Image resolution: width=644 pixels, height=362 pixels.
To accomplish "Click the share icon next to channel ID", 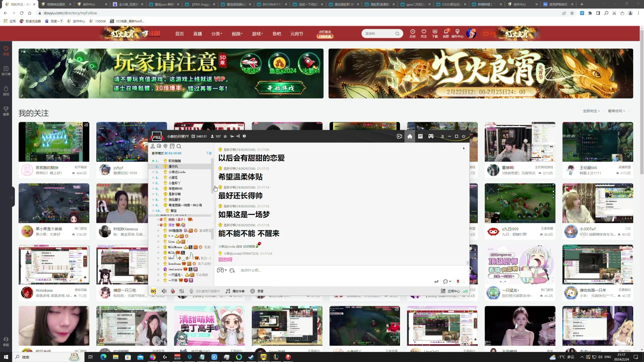I will point(238,136).
